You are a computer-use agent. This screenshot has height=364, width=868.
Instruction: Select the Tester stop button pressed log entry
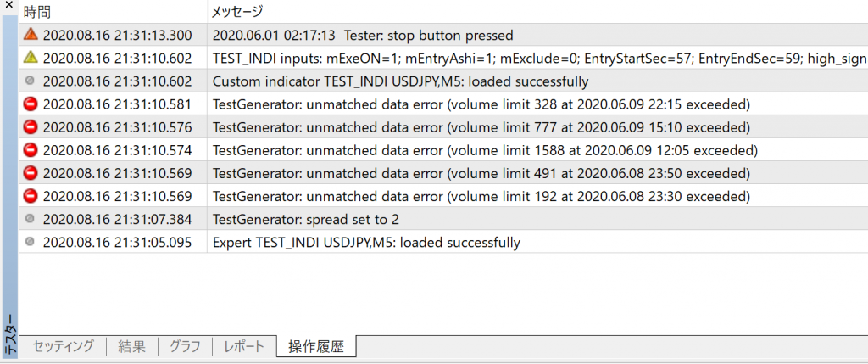pos(443,35)
